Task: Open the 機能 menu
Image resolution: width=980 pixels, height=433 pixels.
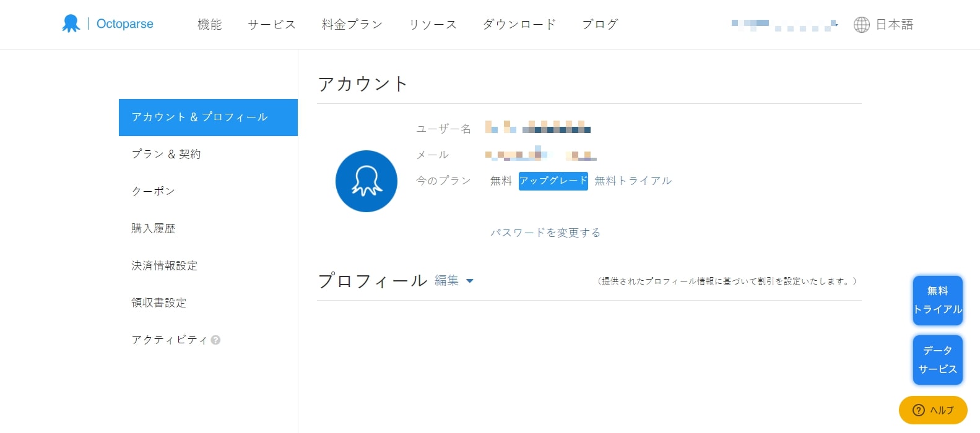Action: click(209, 25)
